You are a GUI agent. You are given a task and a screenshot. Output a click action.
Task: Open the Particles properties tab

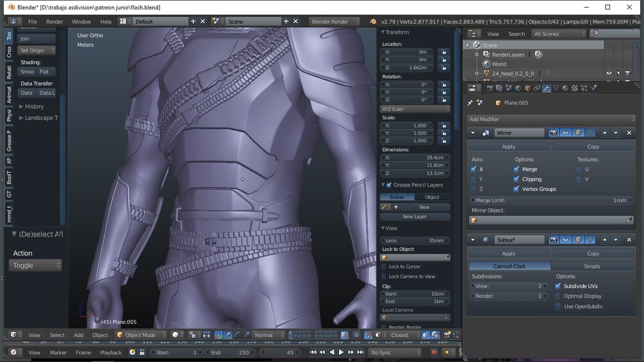[584, 88]
